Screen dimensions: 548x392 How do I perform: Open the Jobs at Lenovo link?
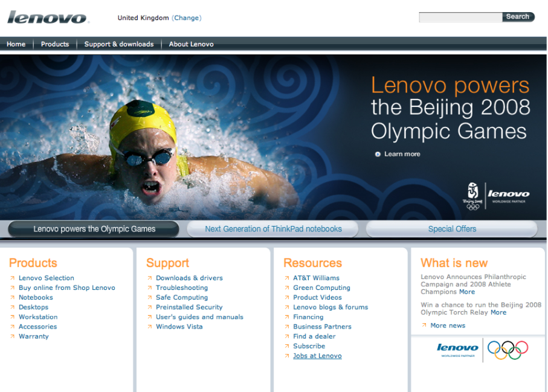(317, 356)
